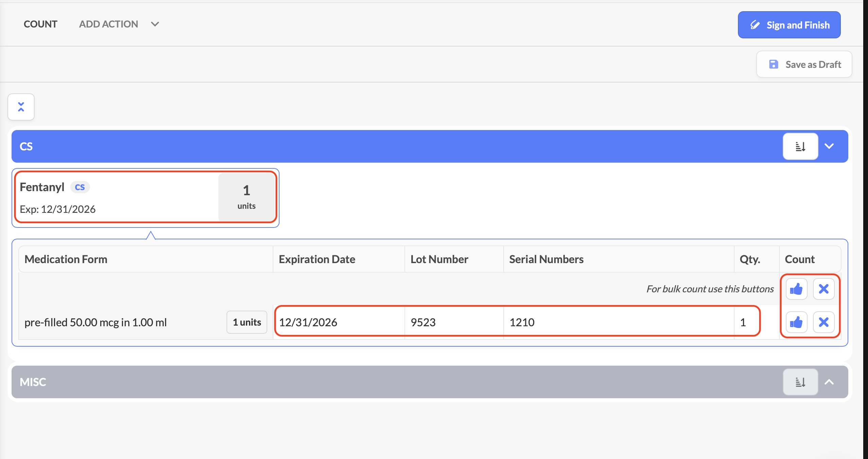Click the floppy disk Save as Draft icon
868x459 pixels.
tap(774, 65)
